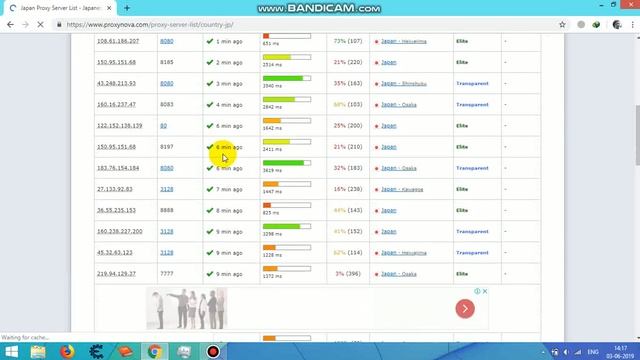This screenshot has width=640, height=360.
Task: Open the blue gear-like app on taskbar
Action: (96, 351)
